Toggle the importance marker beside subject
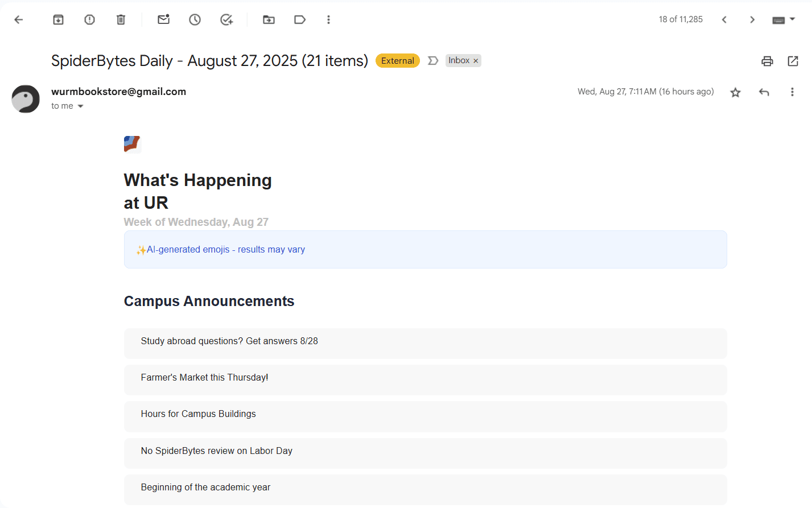This screenshot has height=508, width=812. [x=433, y=60]
